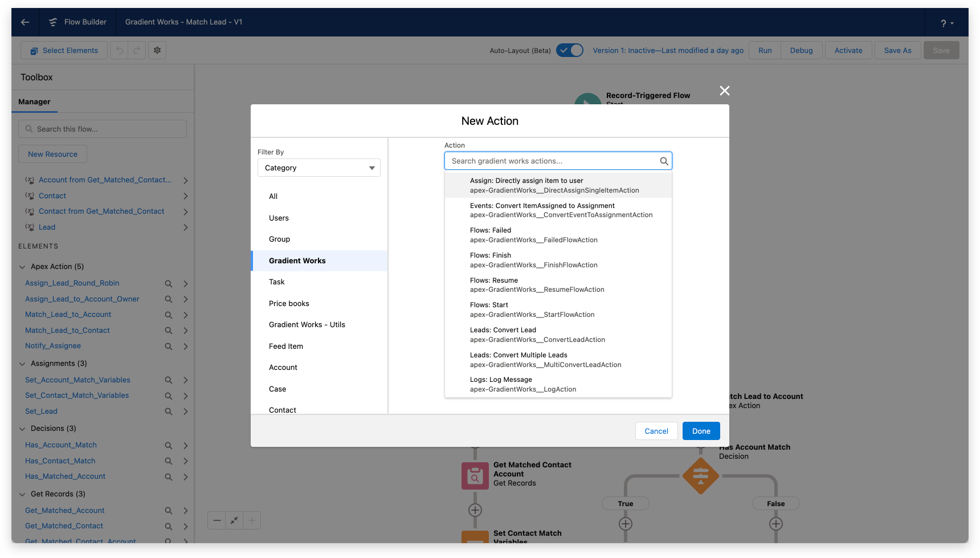Toggle the Auto-Layout (Beta) switch
980x558 pixels.
pyautogui.click(x=569, y=50)
